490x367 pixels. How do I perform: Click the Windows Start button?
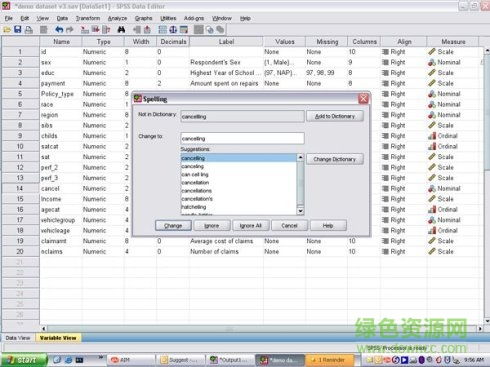23,360
